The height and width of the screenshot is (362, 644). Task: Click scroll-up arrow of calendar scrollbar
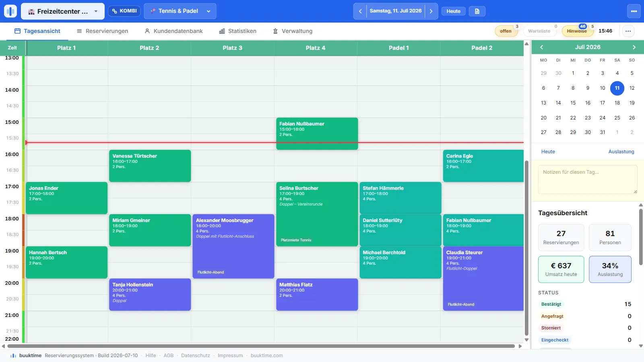point(526,43)
